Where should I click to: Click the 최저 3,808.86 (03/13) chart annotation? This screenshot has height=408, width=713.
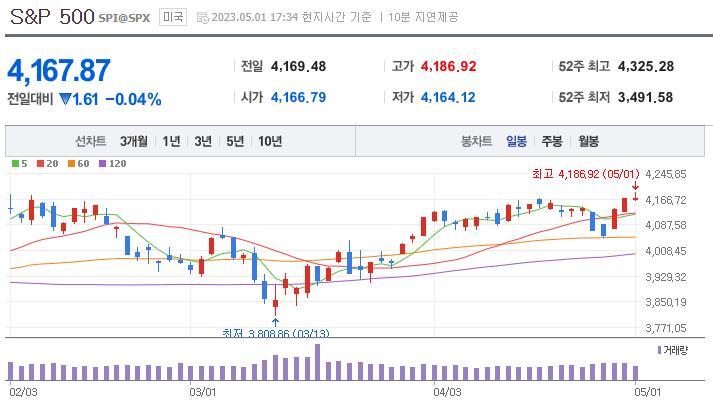click(276, 333)
